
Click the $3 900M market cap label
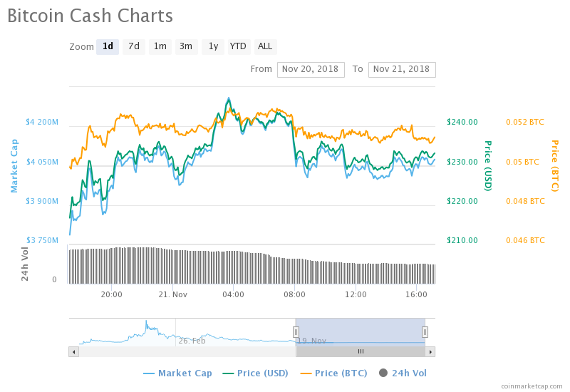[42, 201]
